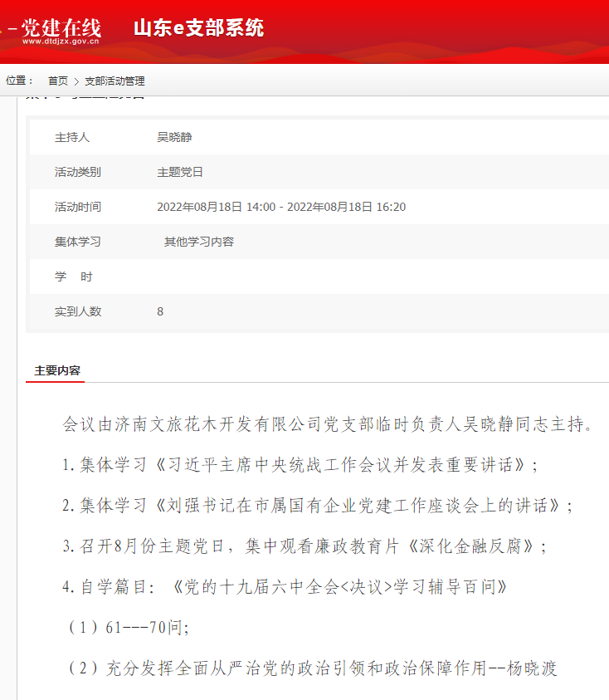Click the line mentioning 《深化金融反腐》
Viewport: 609px width, 700px height.
[x=304, y=546]
